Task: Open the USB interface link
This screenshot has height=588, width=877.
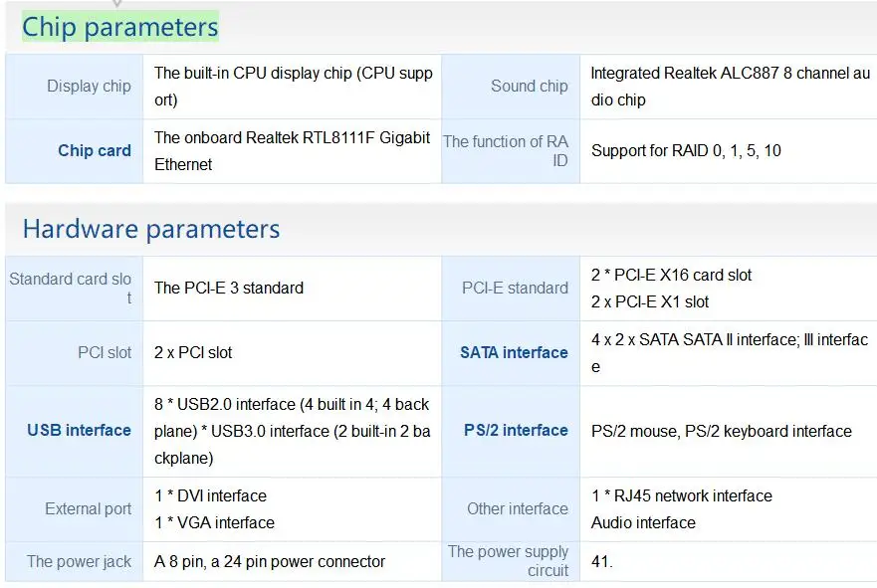Action: [x=80, y=431]
